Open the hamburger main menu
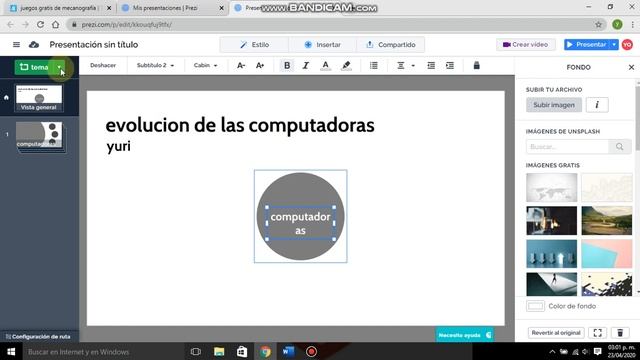This screenshot has height=360, width=640. (x=16, y=44)
